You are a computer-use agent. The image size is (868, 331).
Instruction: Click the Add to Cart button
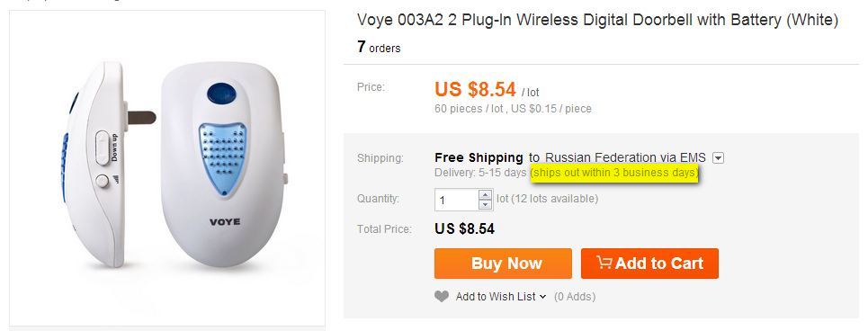649,263
